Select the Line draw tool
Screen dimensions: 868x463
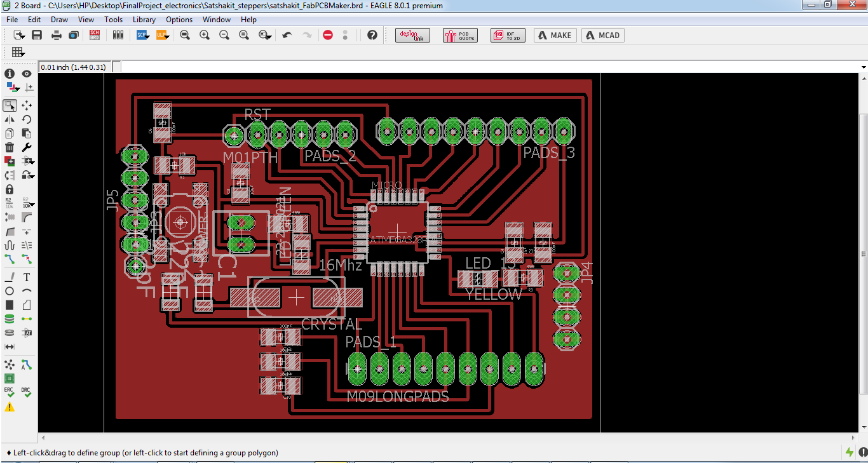10,278
